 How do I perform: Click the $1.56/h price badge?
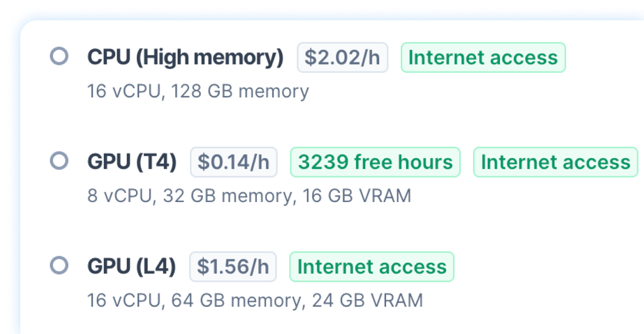[x=233, y=267]
